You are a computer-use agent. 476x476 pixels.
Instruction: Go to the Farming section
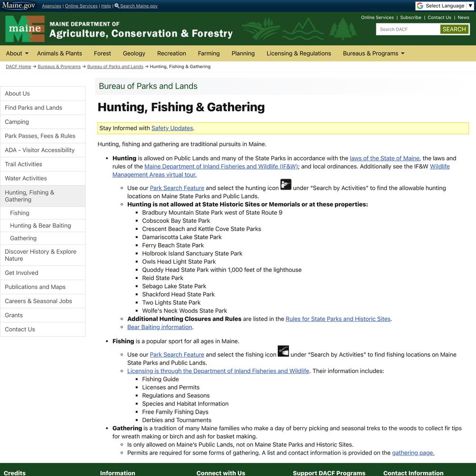(209, 53)
